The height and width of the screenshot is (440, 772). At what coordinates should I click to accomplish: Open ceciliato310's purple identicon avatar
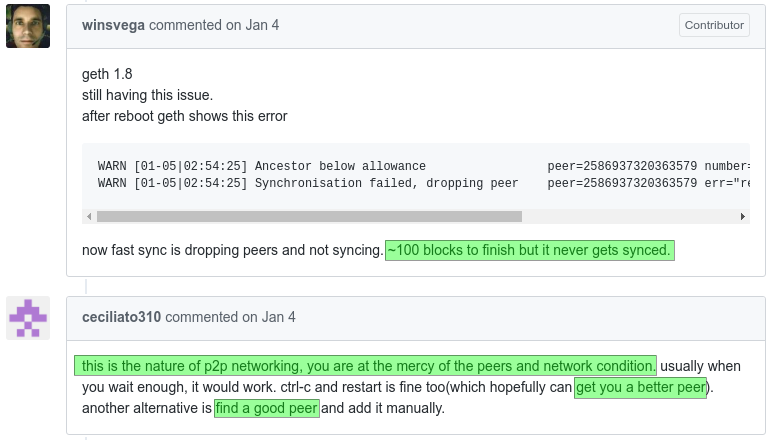click(x=28, y=317)
